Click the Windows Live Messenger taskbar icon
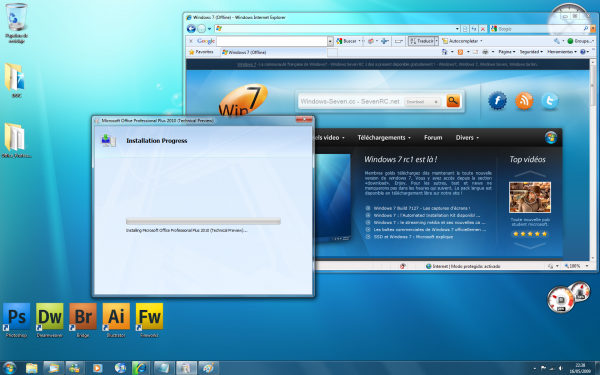 pyautogui.click(x=75, y=368)
